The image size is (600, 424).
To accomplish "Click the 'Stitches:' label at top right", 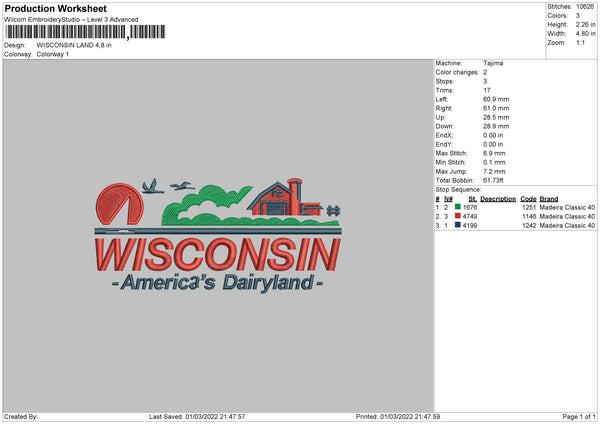I will [x=559, y=7].
